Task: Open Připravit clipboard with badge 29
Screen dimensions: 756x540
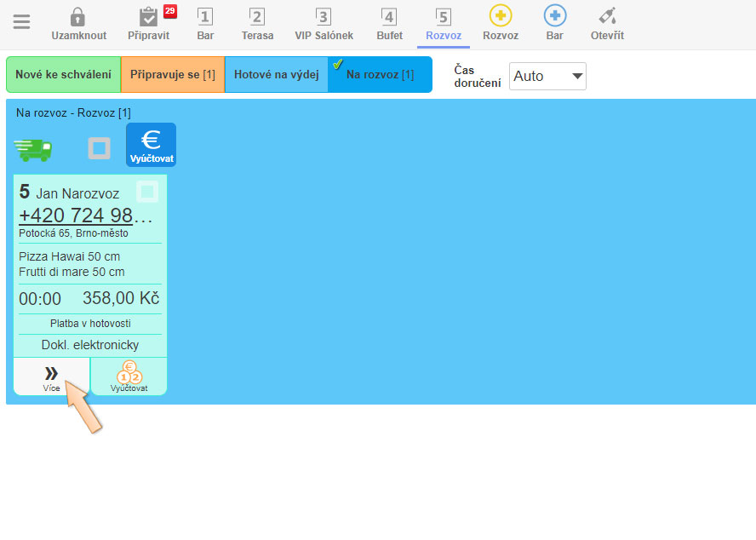Action: pos(149,17)
